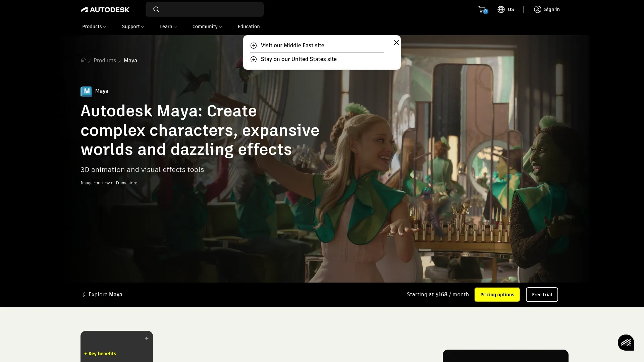
Task: Click '3D animation and visual effects tools' subtitle
Action: point(142,170)
